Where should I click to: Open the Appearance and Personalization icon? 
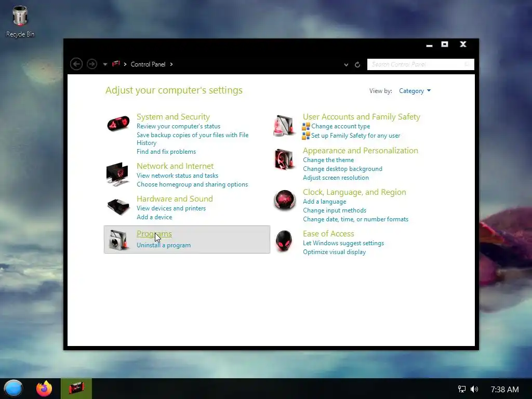tap(284, 159)
